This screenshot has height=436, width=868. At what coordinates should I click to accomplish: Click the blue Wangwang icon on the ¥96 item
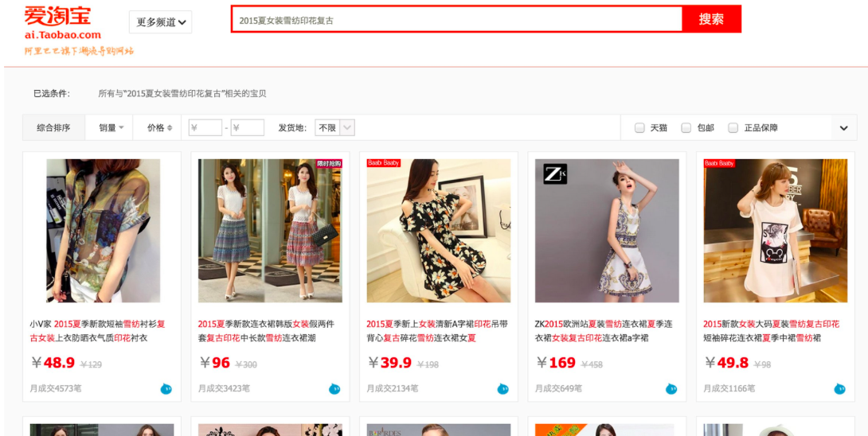(x=334, y=389)
